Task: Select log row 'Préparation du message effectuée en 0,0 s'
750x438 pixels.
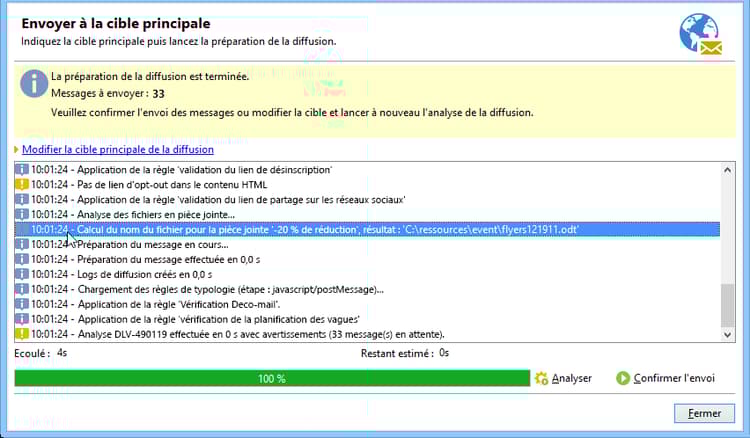Action: [x=367, y=259]
